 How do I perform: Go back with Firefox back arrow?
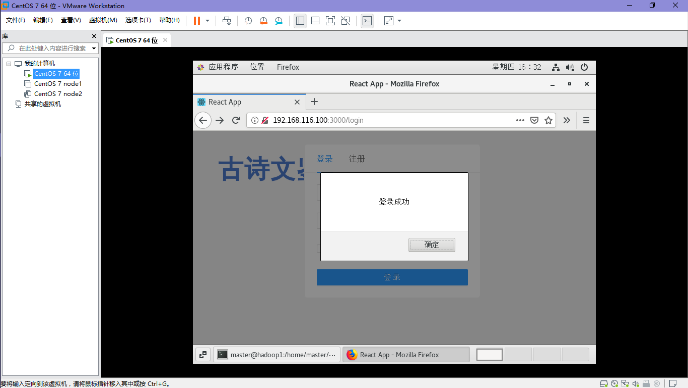(203, 120)
